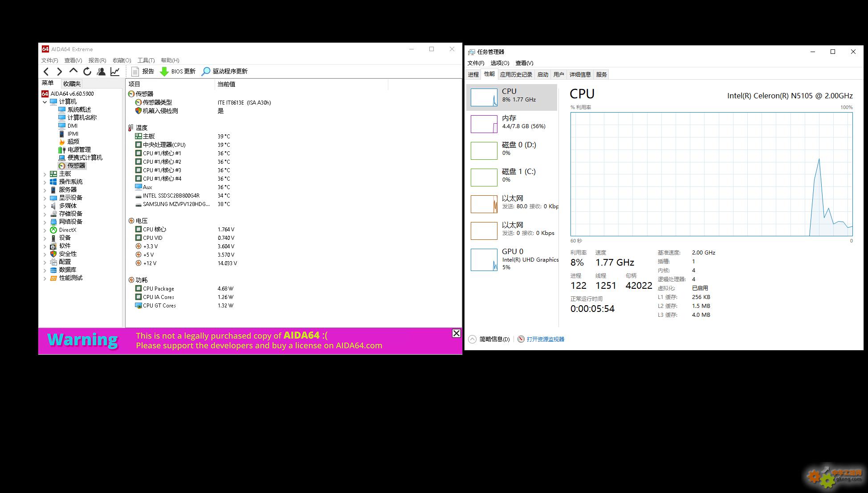Screen dimensions: 868x493
Task: Open 报告 report in AIDA64 toolbar
Action: coord(143,71)
